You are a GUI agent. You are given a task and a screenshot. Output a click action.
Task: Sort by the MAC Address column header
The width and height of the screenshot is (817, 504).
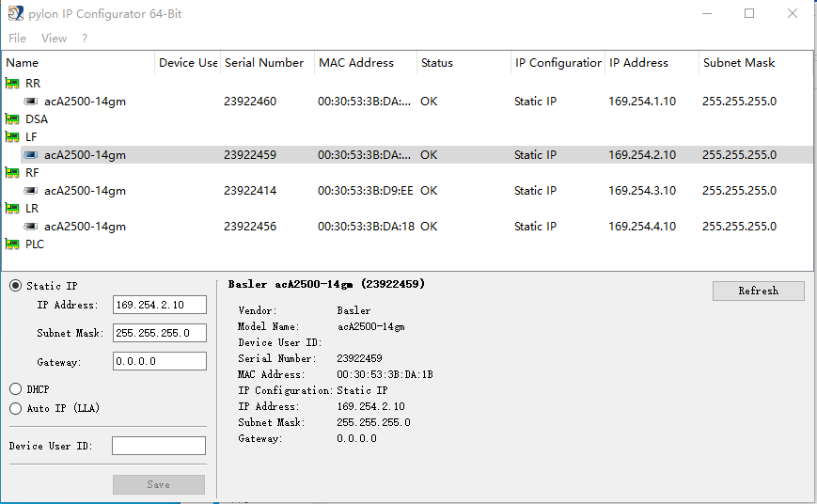tap(366, 63)
